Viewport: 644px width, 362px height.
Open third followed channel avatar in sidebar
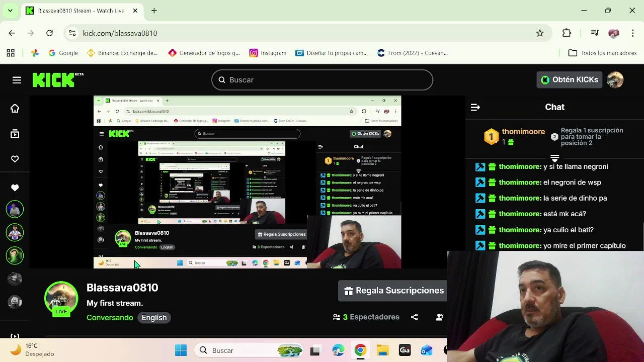[15, 255]
